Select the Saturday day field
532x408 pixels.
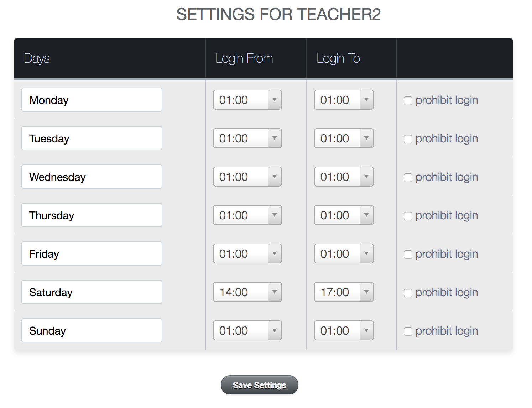[92, 292]
